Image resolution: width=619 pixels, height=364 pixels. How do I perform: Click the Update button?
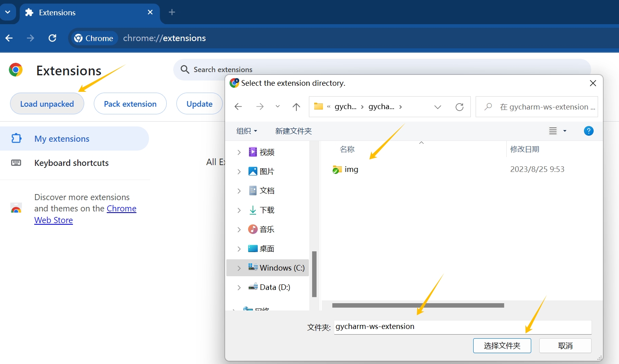click(199, 104)
